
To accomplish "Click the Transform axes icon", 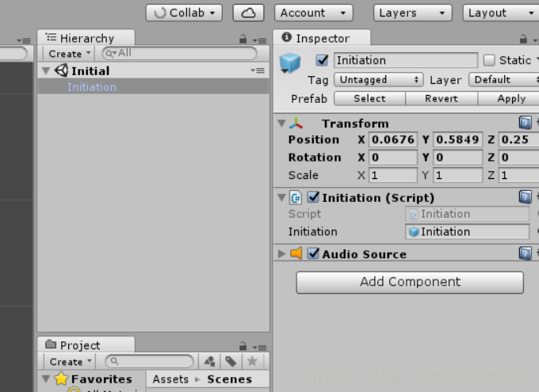I will [296, 123].
